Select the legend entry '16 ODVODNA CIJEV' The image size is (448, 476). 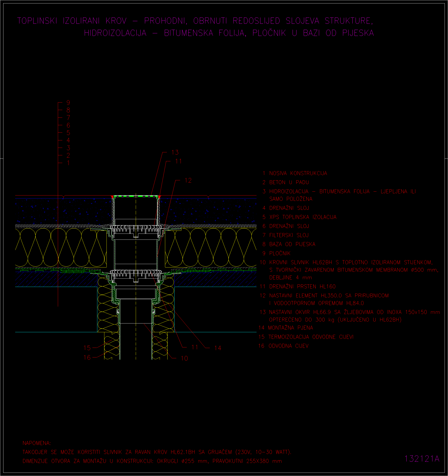(x=283, y=346)
